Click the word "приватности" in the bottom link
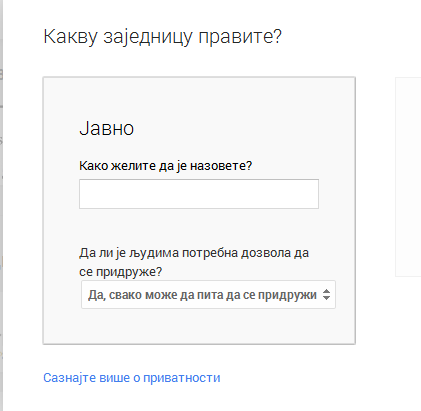The height and width of the screenshot is (411, 421). tap(182, 378)
